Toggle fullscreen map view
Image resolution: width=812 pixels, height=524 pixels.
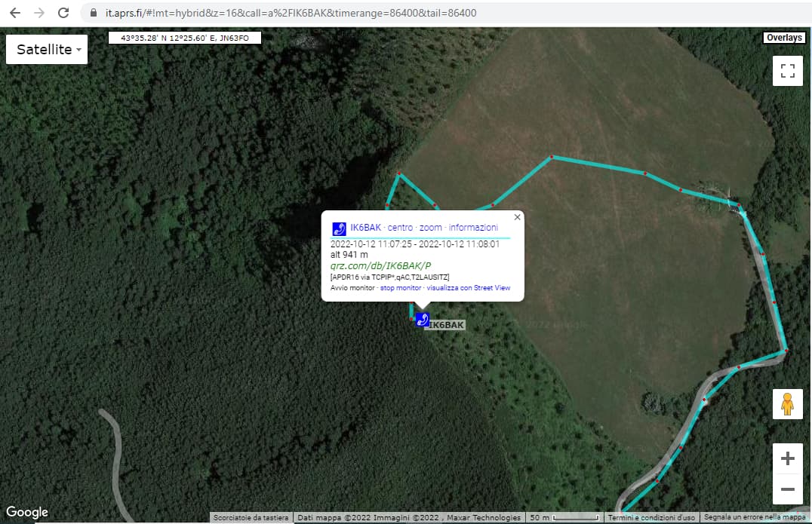coord(788,71)
